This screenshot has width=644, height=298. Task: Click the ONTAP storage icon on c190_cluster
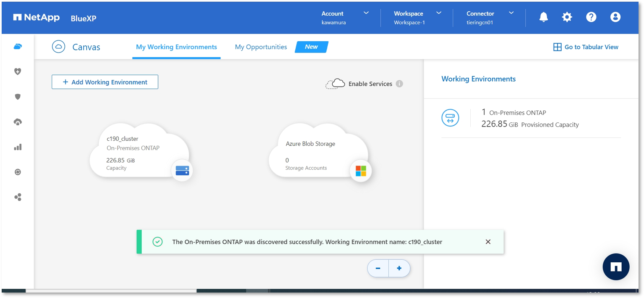click(x=182, y=171)
